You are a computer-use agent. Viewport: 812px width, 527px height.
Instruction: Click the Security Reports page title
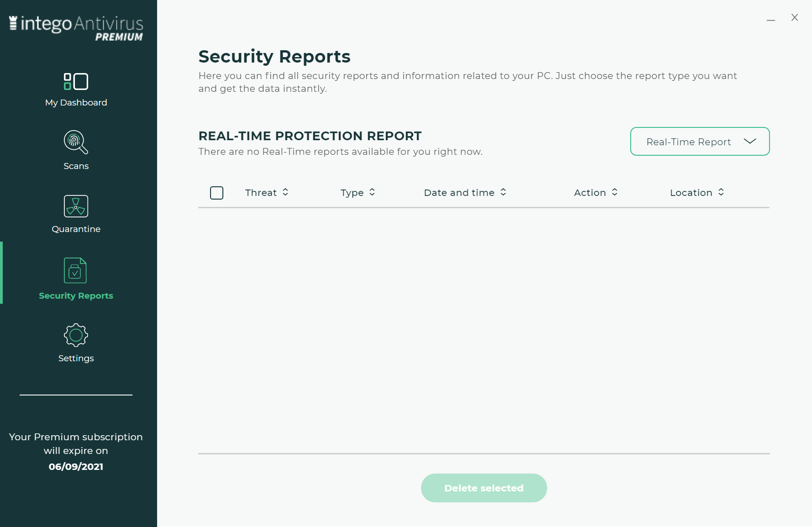click(x=274, y=57)
